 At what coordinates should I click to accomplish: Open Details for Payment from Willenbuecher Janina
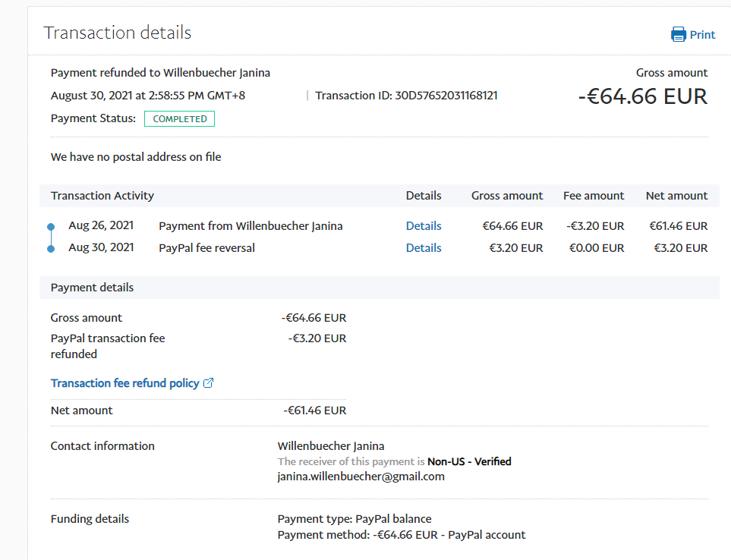point(423,225)
